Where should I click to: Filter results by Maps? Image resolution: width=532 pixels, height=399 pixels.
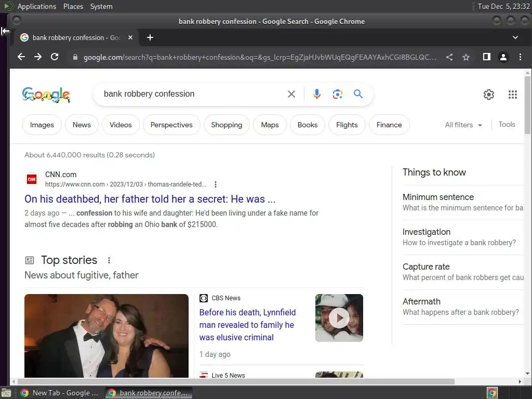(x=270, y=125)
